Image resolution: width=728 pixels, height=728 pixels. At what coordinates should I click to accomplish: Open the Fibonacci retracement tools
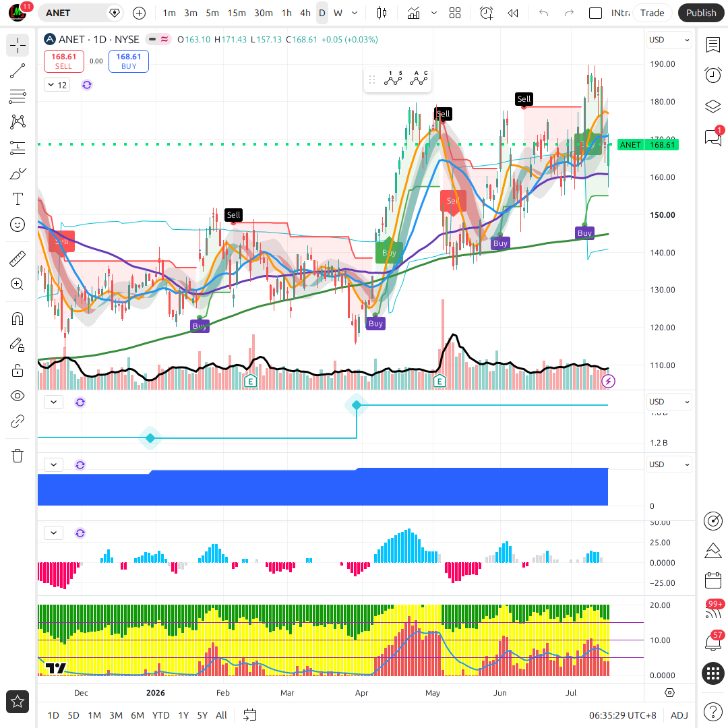pos(18,96)
